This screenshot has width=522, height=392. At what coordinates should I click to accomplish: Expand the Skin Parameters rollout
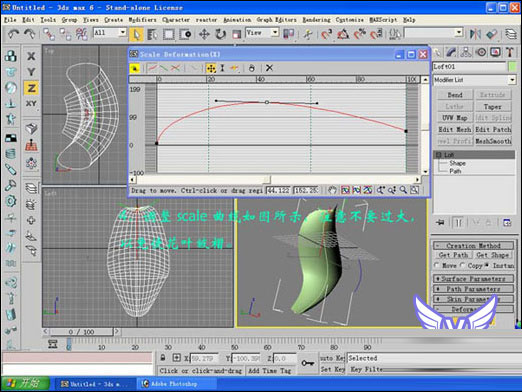(x=473, y=299)
